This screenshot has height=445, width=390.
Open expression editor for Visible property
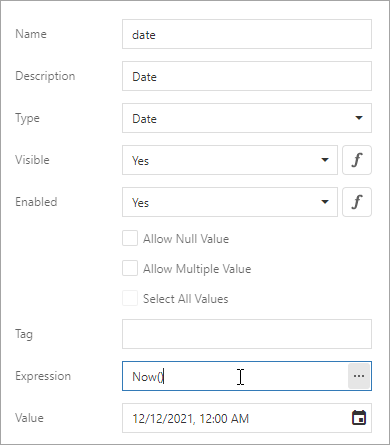pos(357,160)
